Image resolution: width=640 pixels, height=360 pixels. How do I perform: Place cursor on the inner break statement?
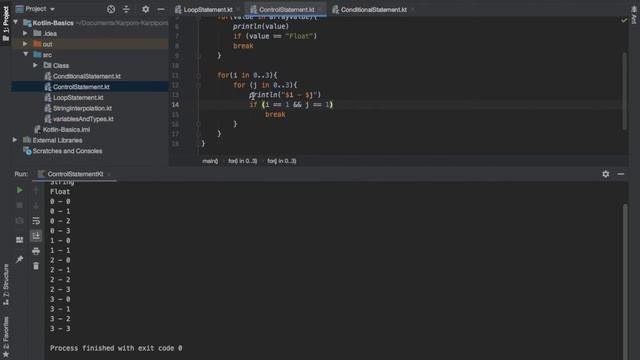[275, 114]
